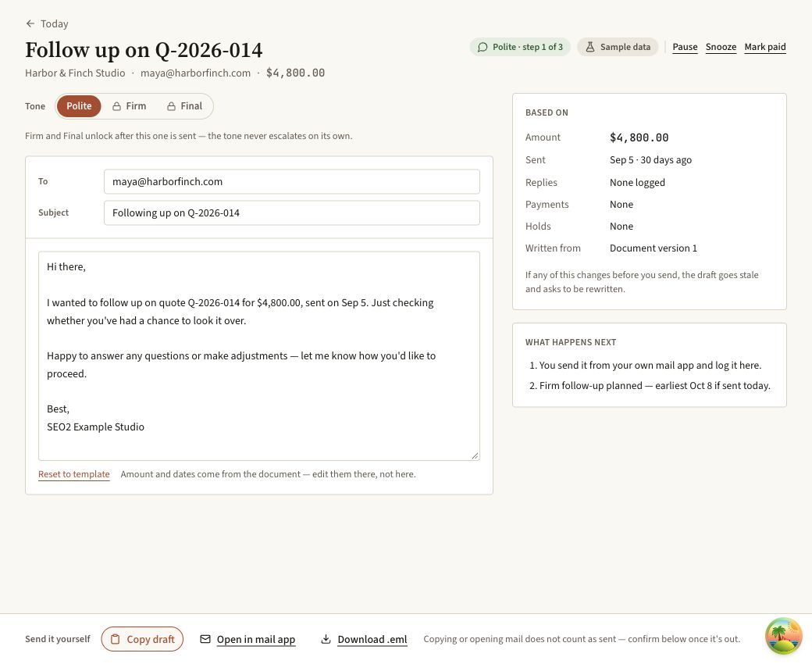Click the $4,800.00 amount in Based On panel
812x664 pixels.
click(639, 137)
